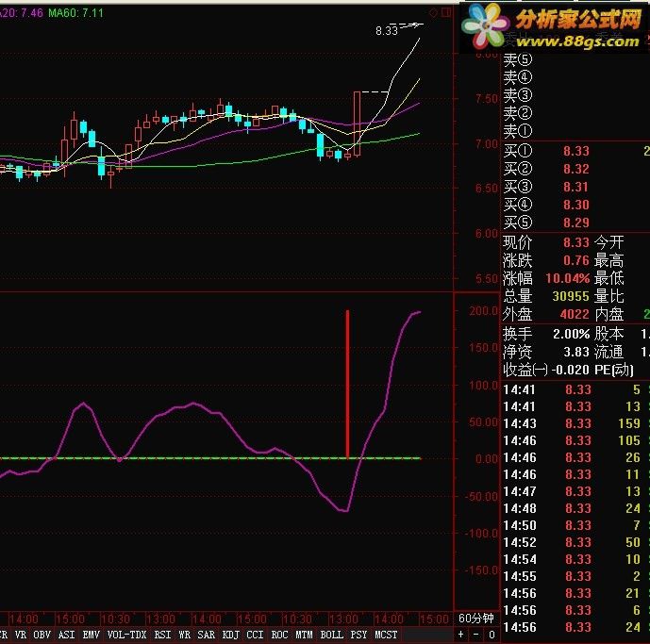Click the 买② bid price 8.32
The width and height of the screenshot is (650, 644).
point(576,169)
